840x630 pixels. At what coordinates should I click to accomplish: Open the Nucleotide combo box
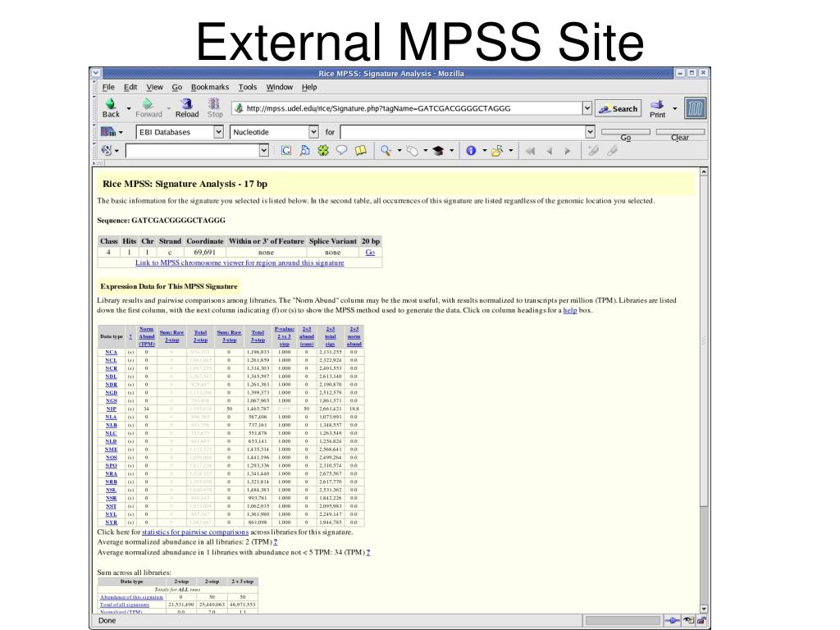[274, 132]
